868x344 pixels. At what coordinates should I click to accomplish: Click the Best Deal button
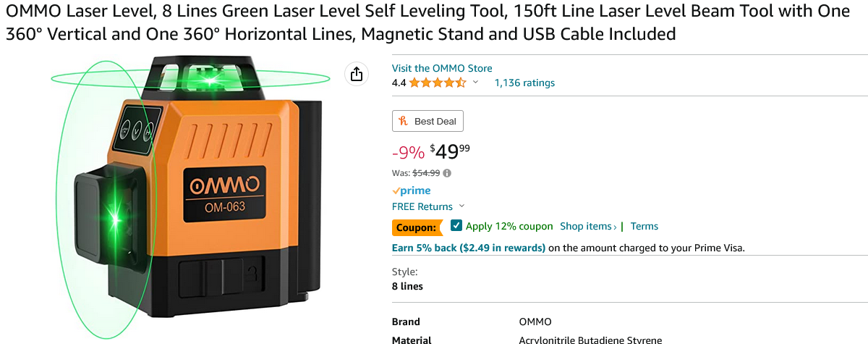pos(428,121)
